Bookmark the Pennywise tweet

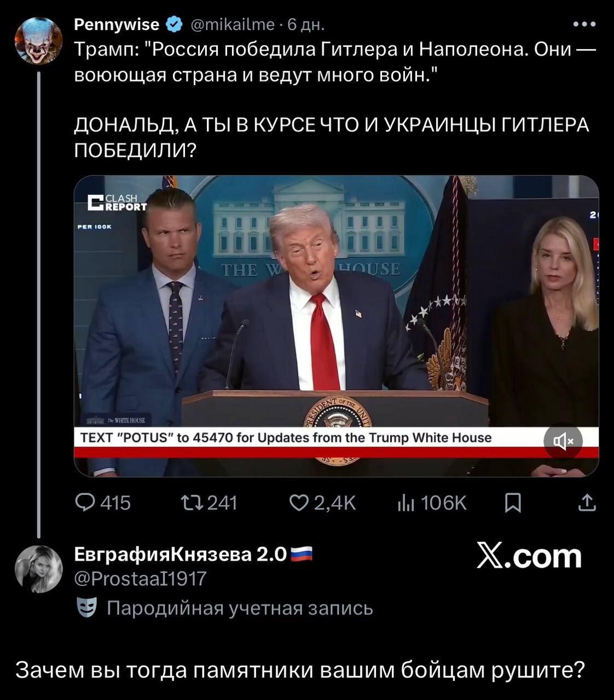click(x=512, y=503)
